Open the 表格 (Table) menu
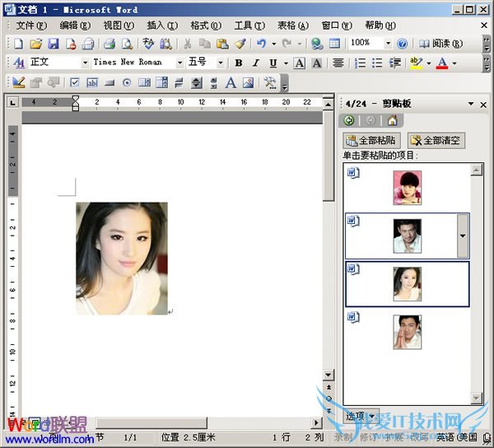The image size is (494, 448). coord(292,26)
